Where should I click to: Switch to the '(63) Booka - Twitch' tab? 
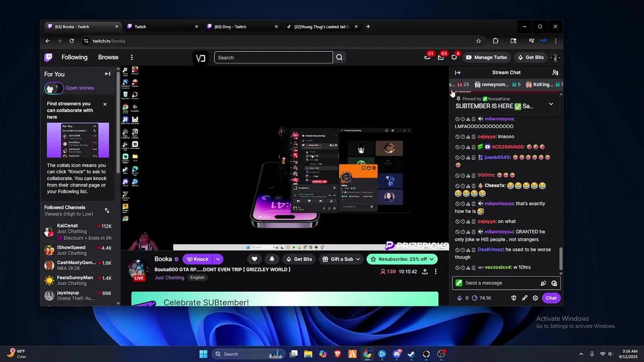coord(82,27)
